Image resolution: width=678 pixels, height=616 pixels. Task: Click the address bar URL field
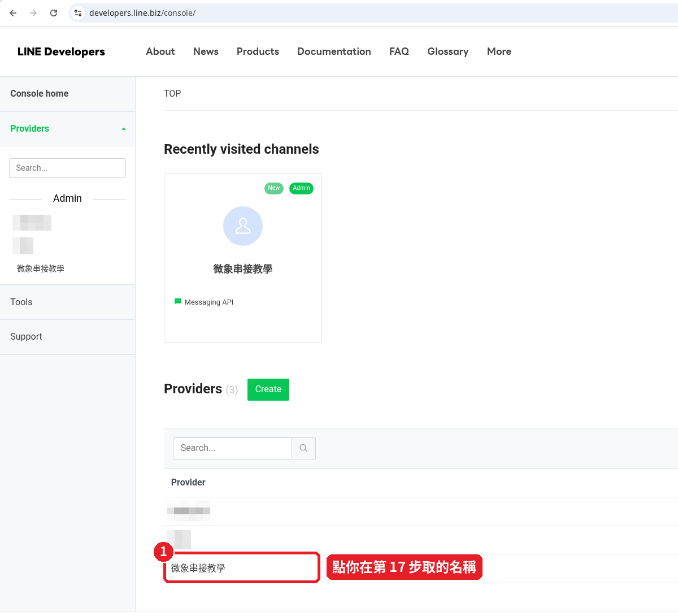coord(373,13)
